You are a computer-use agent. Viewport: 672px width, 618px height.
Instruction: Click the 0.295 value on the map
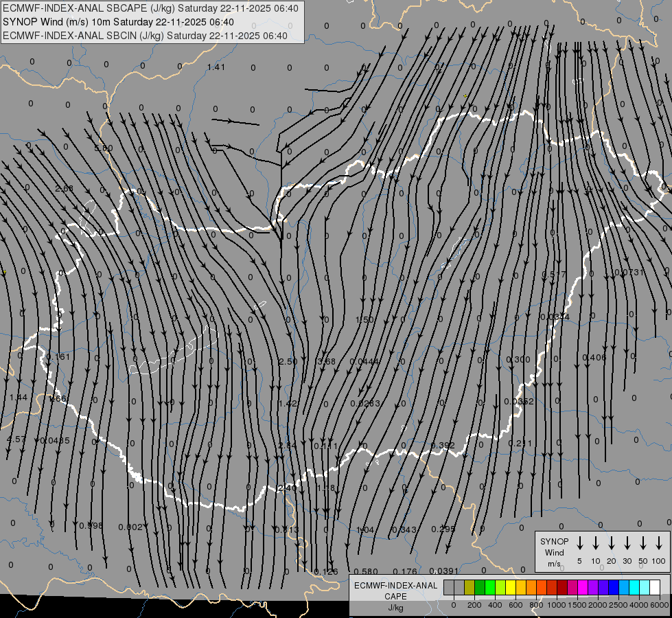[x=443, y=529]
